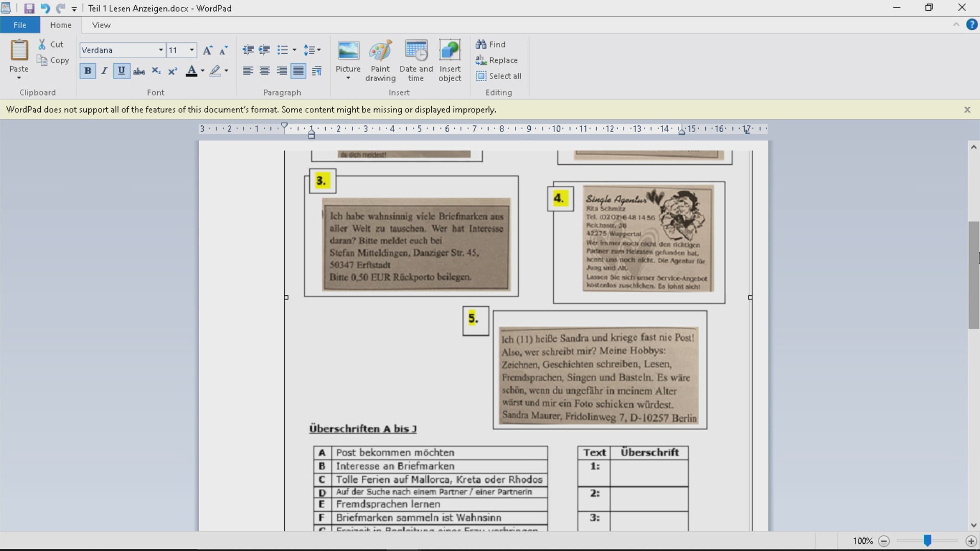Increase paragraph indent
This screenshot has height=551, width=980.
(x=264, y=50)
